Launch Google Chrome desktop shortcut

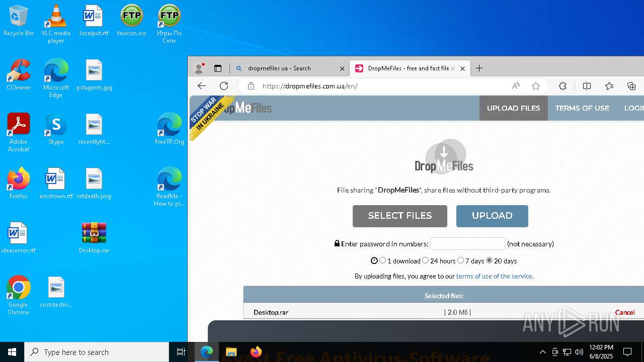pos(19,295)
